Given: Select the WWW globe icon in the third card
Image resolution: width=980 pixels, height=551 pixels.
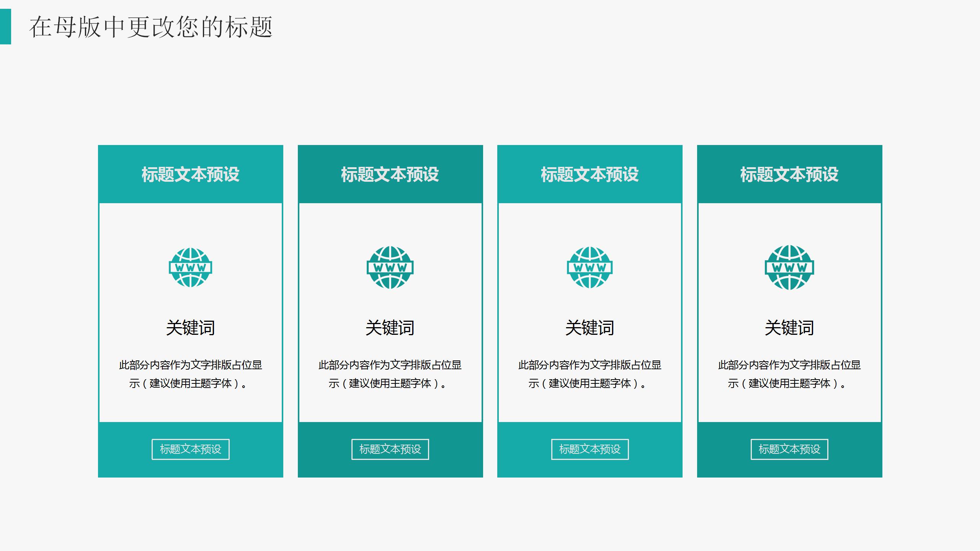Looking at the screenshot, I should tap(590, 267).
